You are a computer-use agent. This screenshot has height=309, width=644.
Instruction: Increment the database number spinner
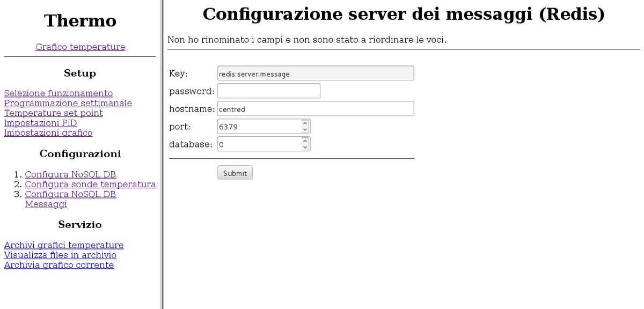[x=305, y=141]
